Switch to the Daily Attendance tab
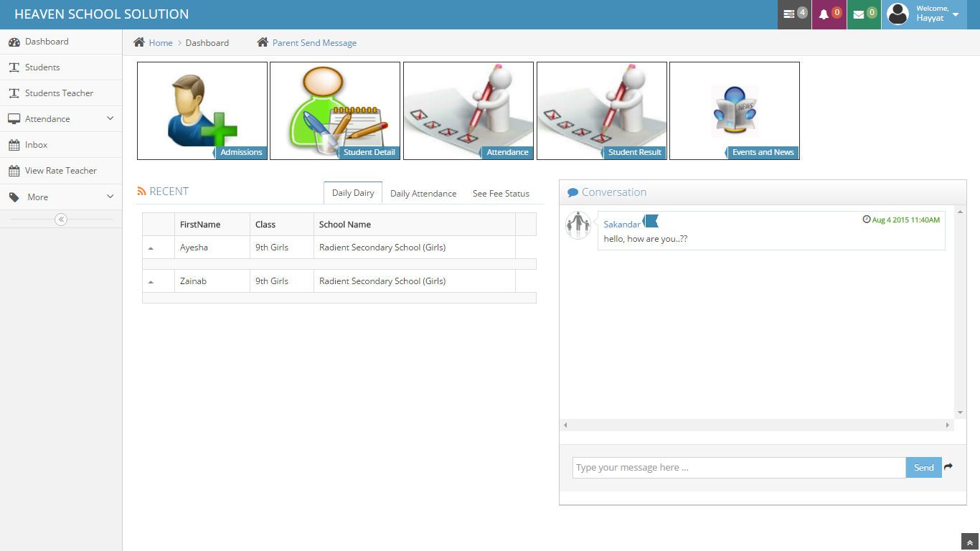Image resolution: width=980 pixels, height=551 pixels. (423, 194)
